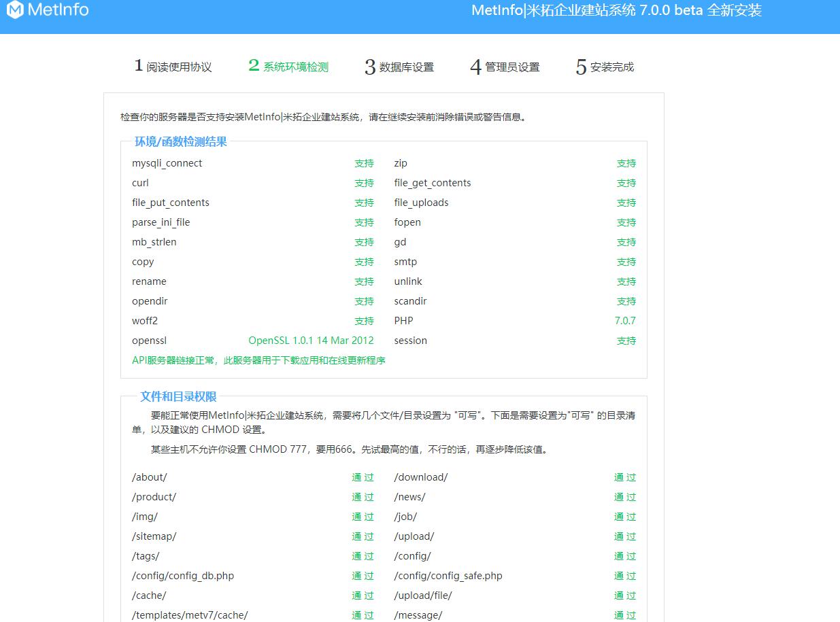This screenshot has height=622, width=840.
Task: Click the 支持 status for session
Action: click(626, 341)
